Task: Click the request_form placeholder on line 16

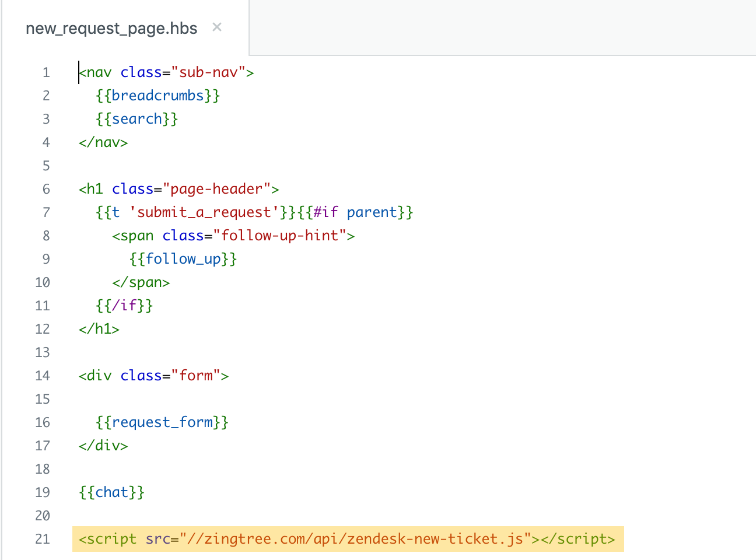Action: click(x=162, y=422)
